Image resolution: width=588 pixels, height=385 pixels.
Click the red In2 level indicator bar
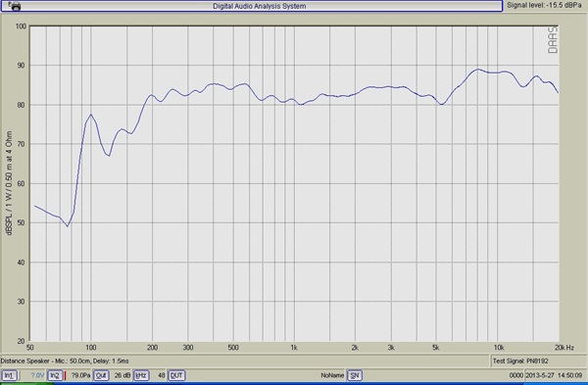66,375
